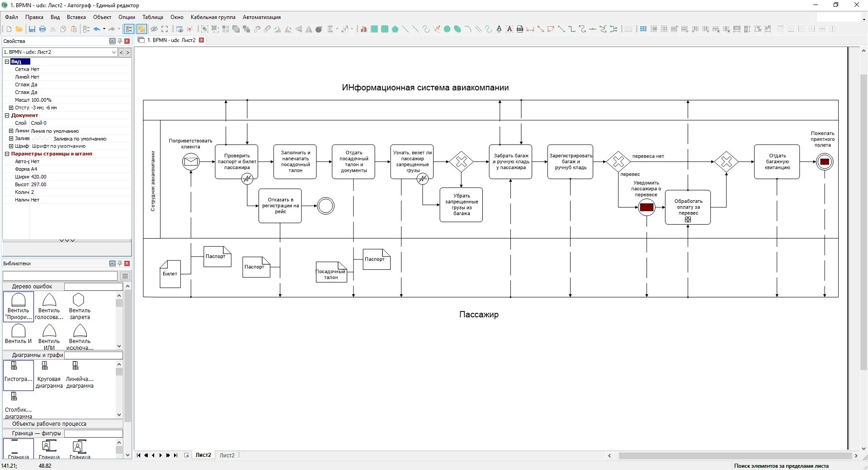
Task: Expand the 'Шриф' property row
Action: click(11, 146)
